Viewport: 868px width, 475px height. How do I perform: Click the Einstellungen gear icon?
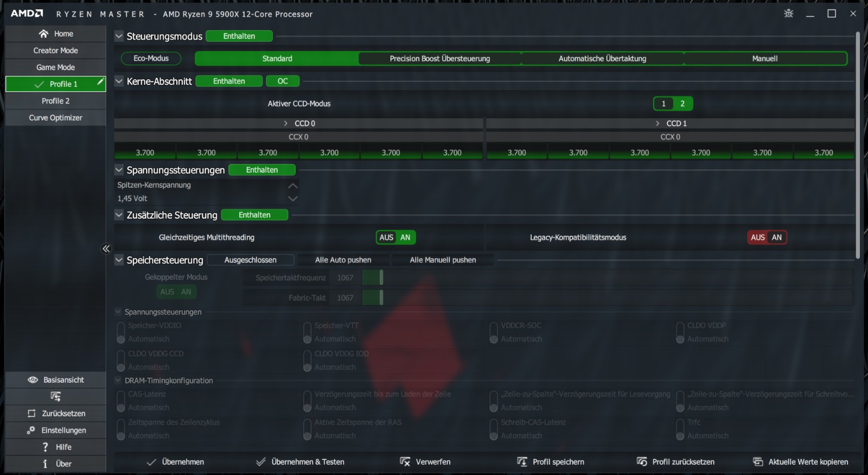[31, 430]
